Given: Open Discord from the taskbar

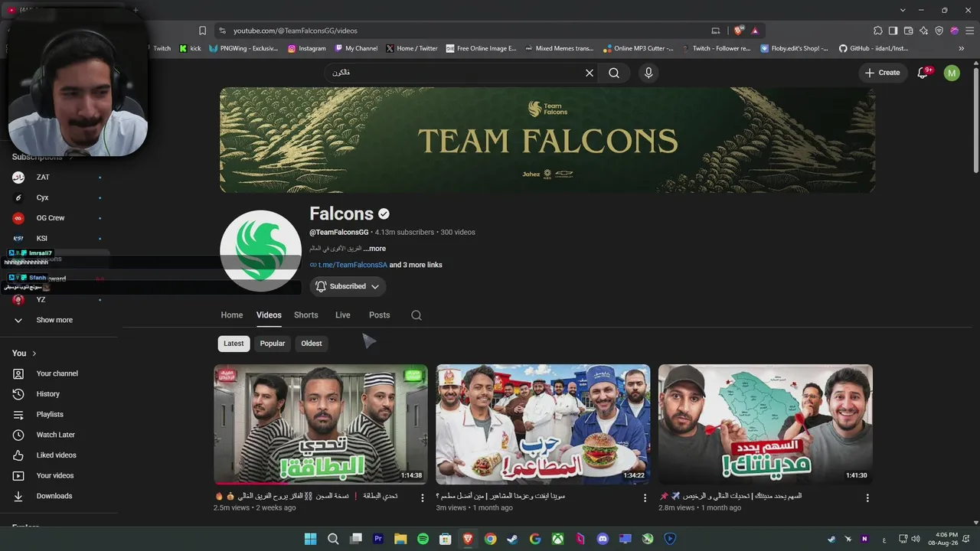Looking at the screenshot, I should pos(603,539).
